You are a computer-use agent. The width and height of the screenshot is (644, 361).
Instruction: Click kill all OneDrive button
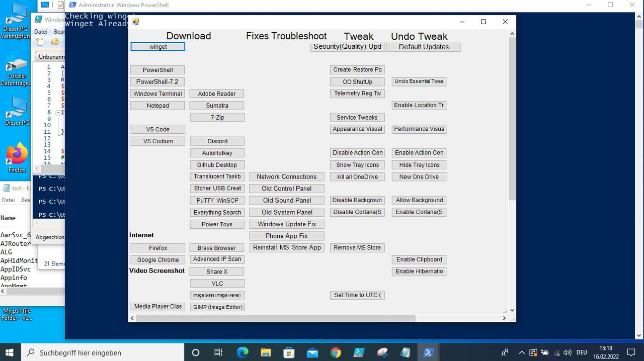(357, 176)
